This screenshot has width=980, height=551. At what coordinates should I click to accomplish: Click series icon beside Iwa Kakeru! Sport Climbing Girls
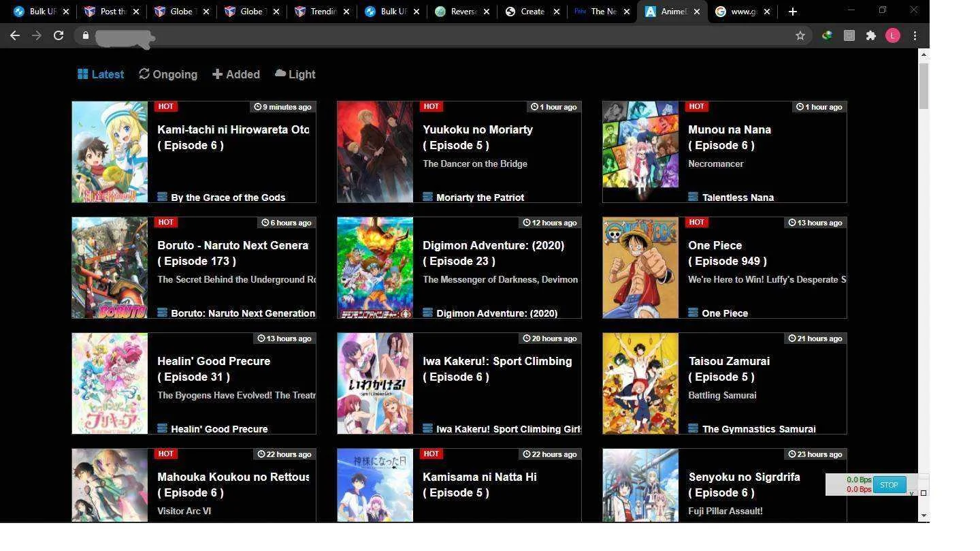point(427,428)
